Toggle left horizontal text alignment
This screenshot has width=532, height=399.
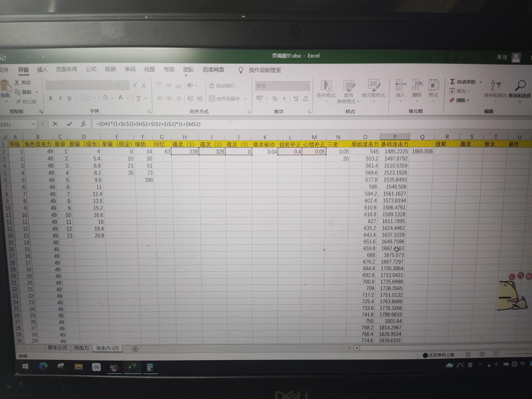click(x=159, y=98)
